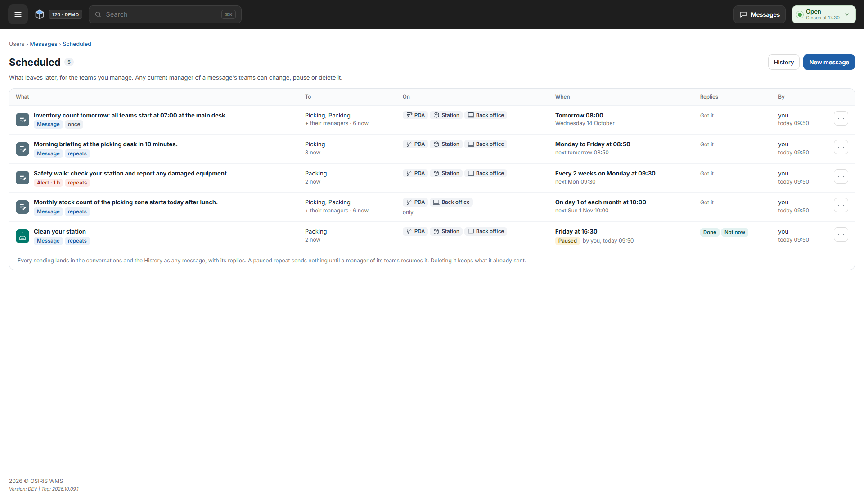Open actions menu for Monthly stock count row
Screen dimensions: 864x504
click(841, 205)
